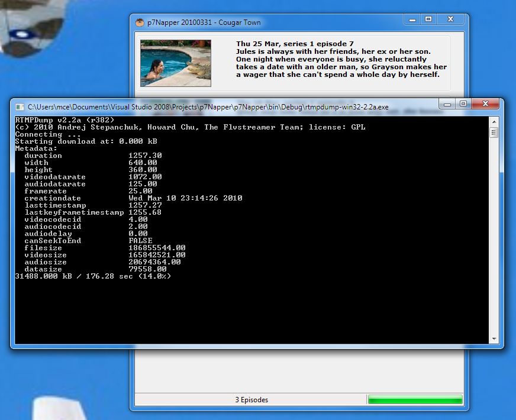Close the p7Napper Cougar Town window
Screen dimensions: 516x420
450,20
